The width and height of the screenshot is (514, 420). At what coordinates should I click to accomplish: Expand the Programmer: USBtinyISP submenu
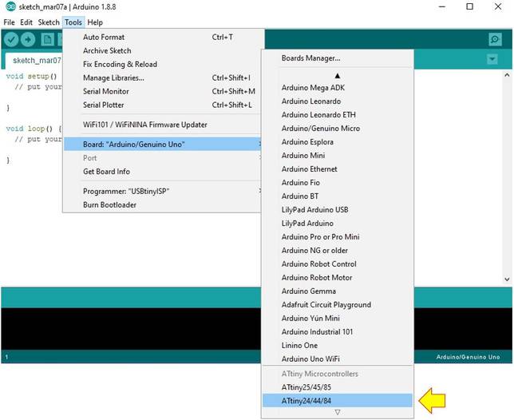click(x=162, y=191)
